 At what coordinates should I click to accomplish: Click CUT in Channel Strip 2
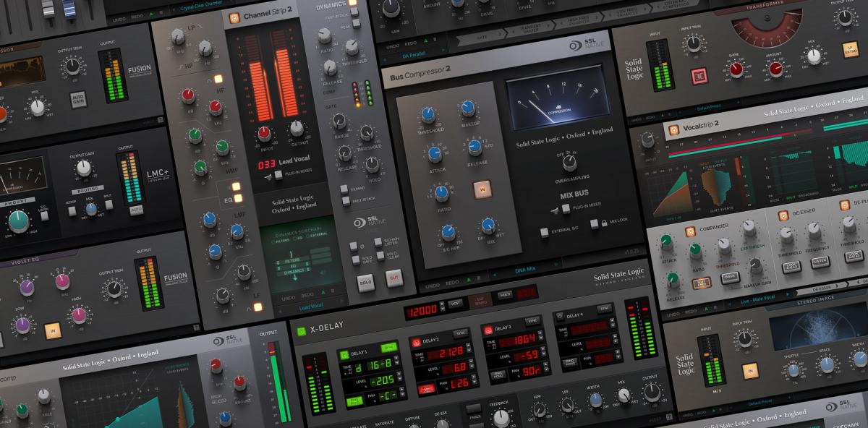click(394, 278)
